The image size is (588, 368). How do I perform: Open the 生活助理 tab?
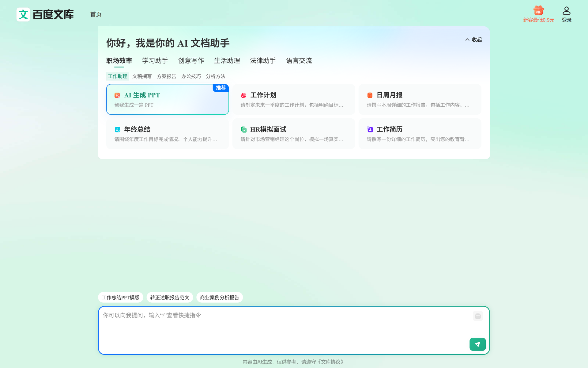pos(227,61)
